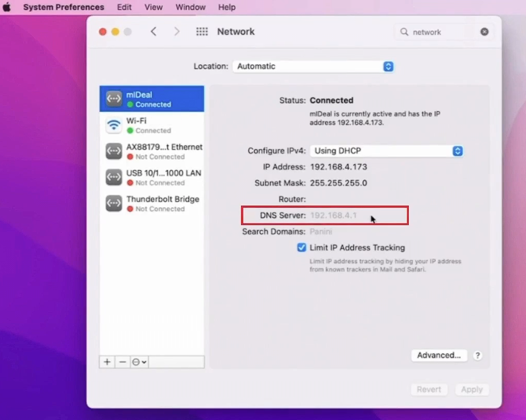Uncheck Limit IP Address Tracking checkbox
Image resolution: width=526 pixels, height=420 pixels.
(302, 248)
